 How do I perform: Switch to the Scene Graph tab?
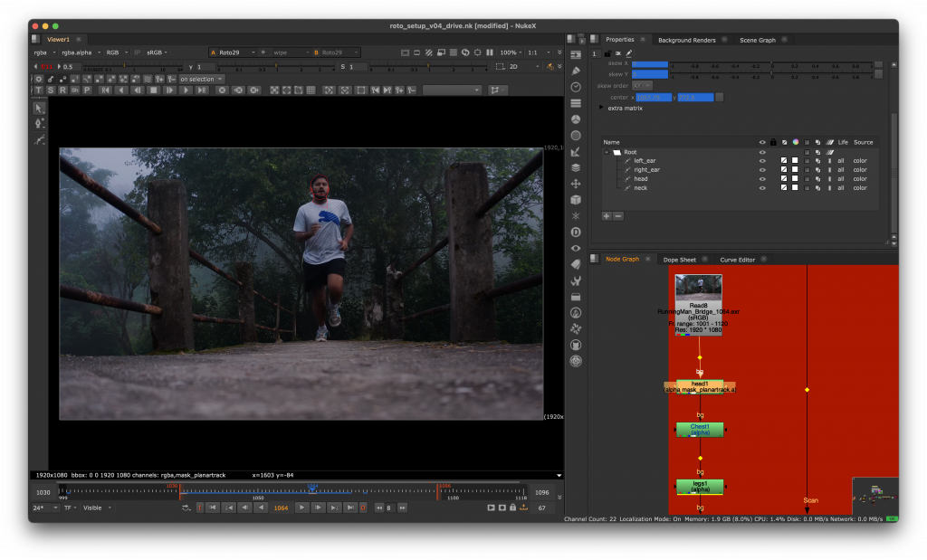click(x=757, y=40)
